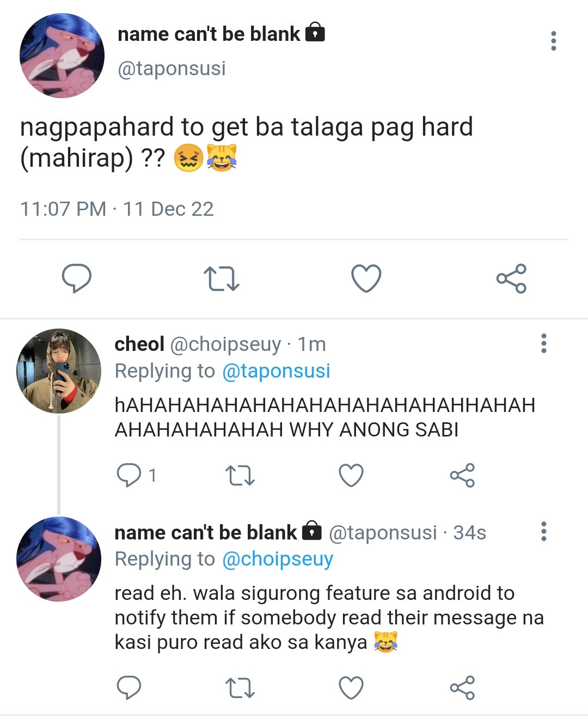588x716 pixels.
Task: Open more options for main tweet
Action: [x=554, y=41]
